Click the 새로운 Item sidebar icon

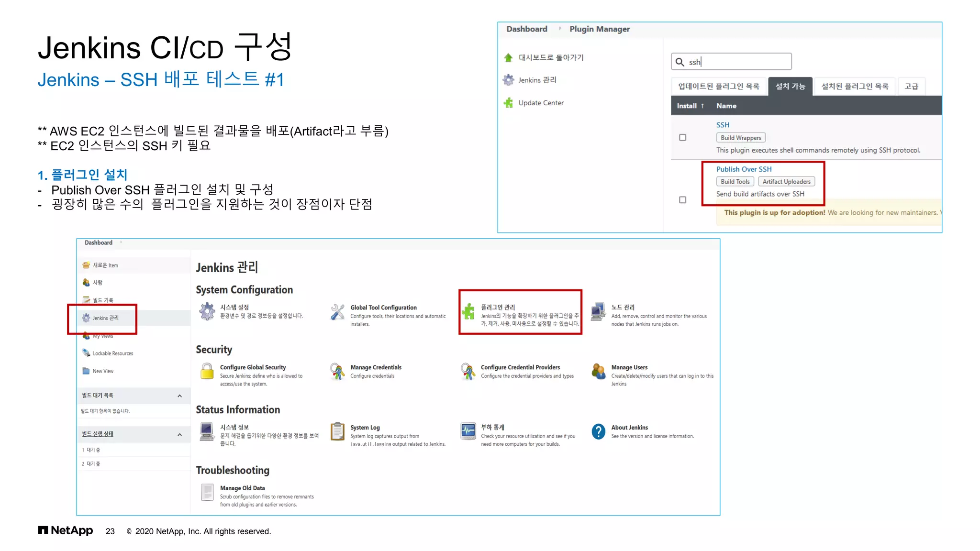pyautogui.click(x=86, y=265)
